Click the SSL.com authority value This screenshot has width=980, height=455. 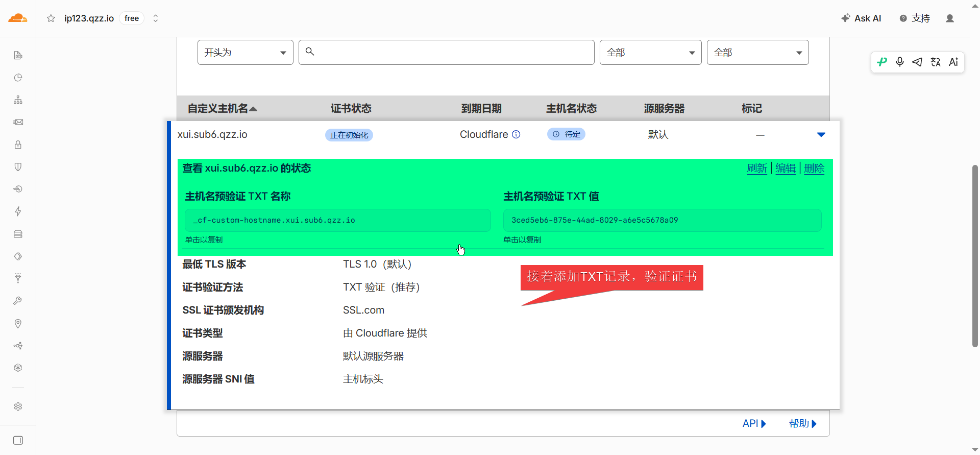363,310
